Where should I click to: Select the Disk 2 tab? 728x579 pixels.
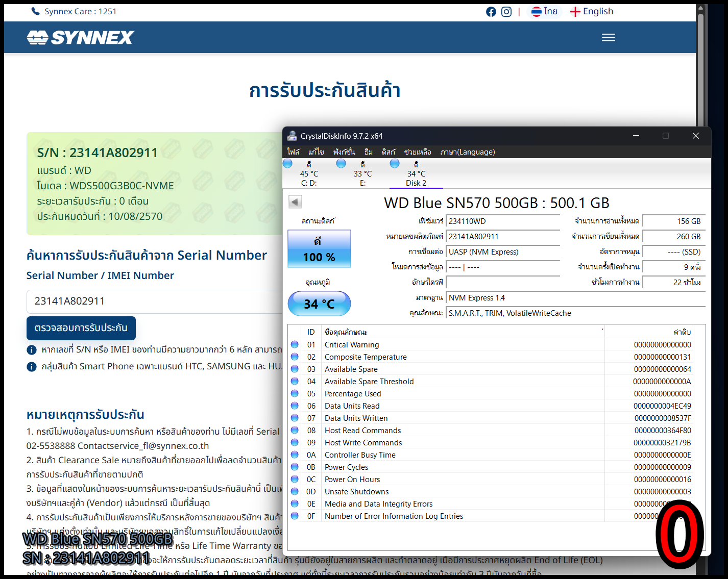pyautogui.click(x=416, y=173)
